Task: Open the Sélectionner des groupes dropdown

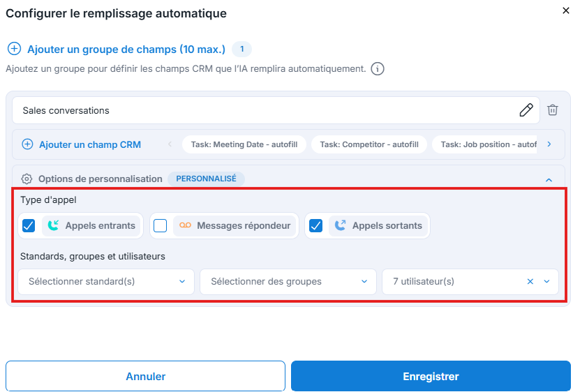Action: pyautogui.click(x=288, y=282)
